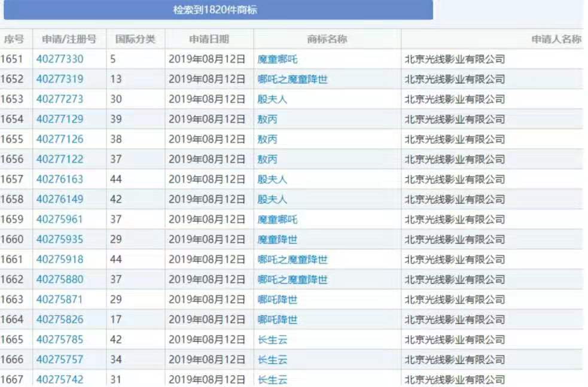The image size is (588, 387).
Task: Click the 序号 column header
Action: pyautogui.click(x=15, y=38)
